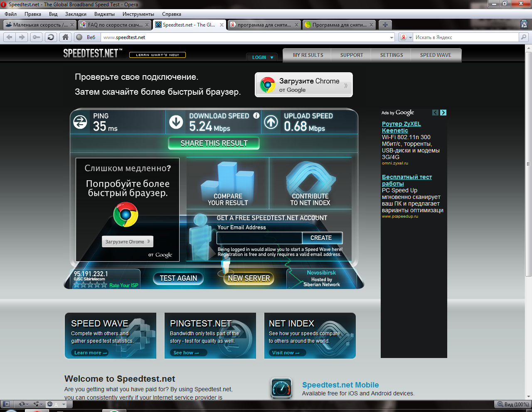Viewport: 532px width, 412px height.
Task: Open Opera Link sync icon in status bar
Action: pos(22,404)
